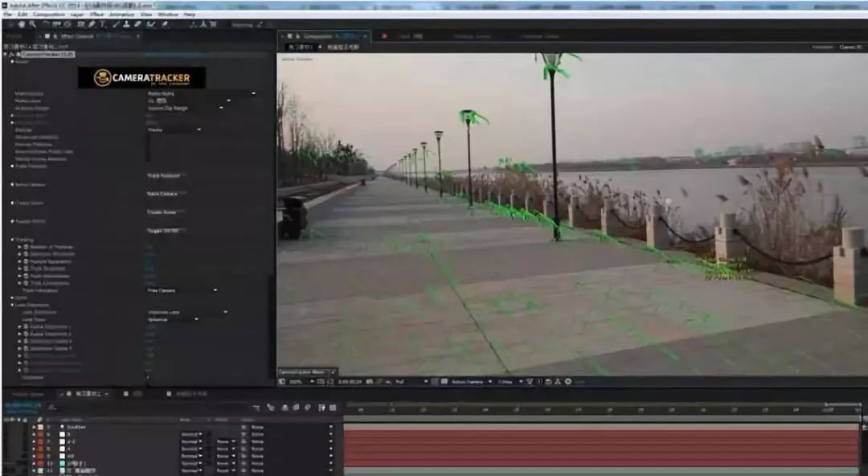Toggle the checkbox at bottom of Lens Distortion
Image resolution: width=868 pixels, height=476 pixels.
point(148,377)
